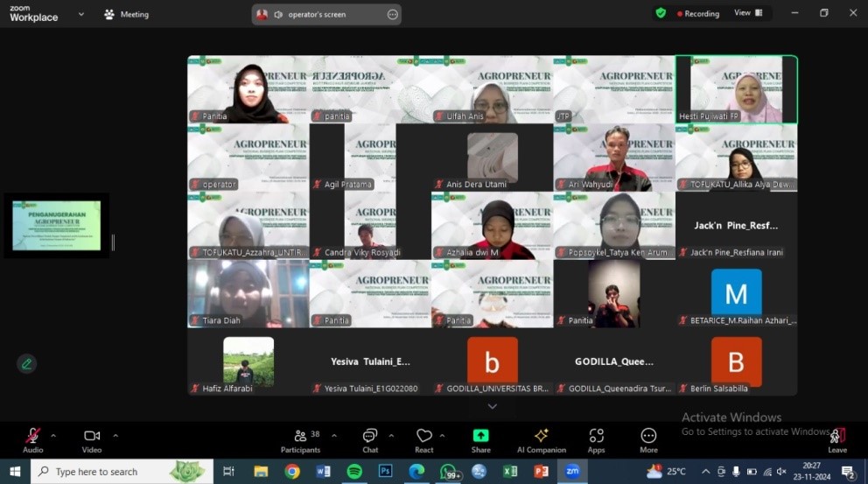Click the Jack'n Pine_Resfiana Irani label

click(731, 252)
